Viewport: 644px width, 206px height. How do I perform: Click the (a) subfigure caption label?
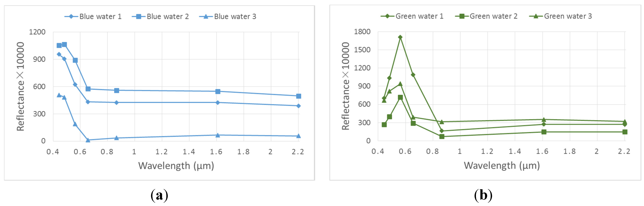click(159, 195)
